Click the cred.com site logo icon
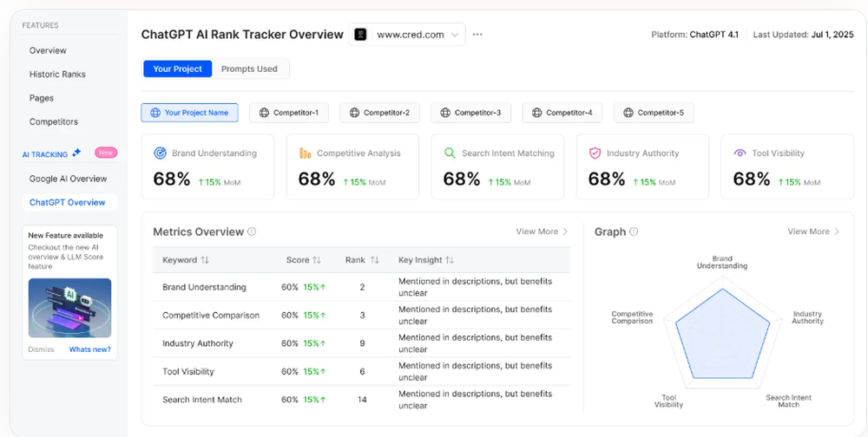The height and width of the screenshot is (437, 868). [361, 35]
